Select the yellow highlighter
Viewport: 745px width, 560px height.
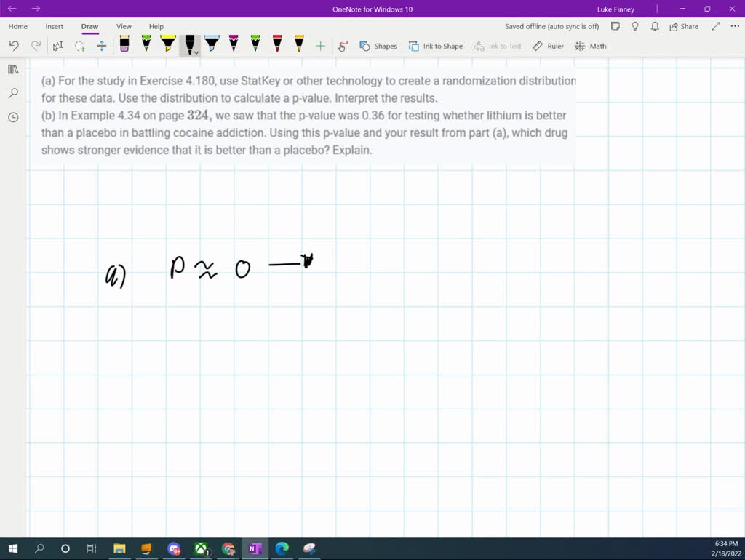pos(168,44)
